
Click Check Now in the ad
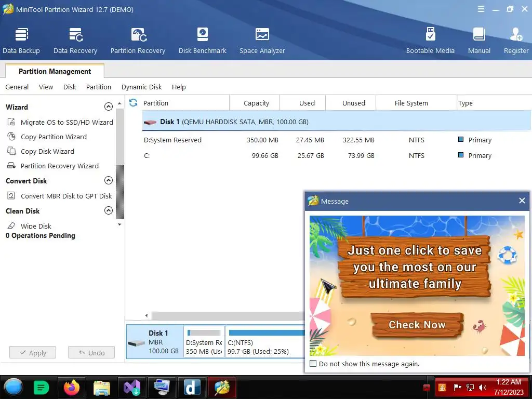point(417,325)
